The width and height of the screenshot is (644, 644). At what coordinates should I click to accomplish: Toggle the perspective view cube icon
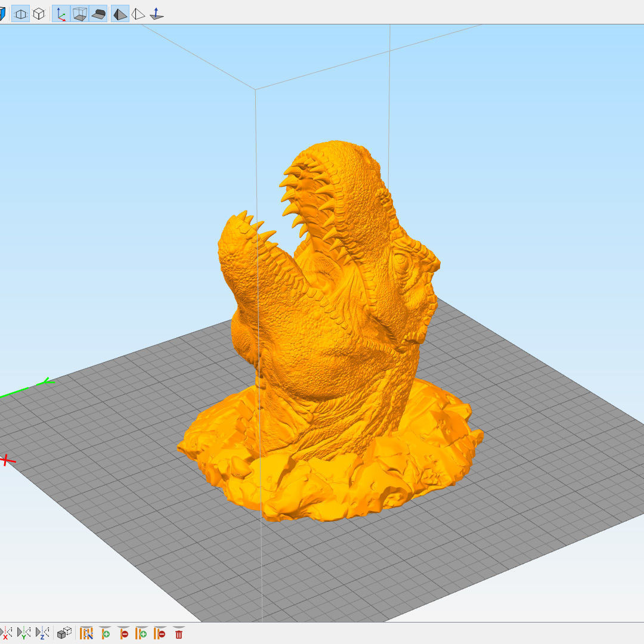20,14
